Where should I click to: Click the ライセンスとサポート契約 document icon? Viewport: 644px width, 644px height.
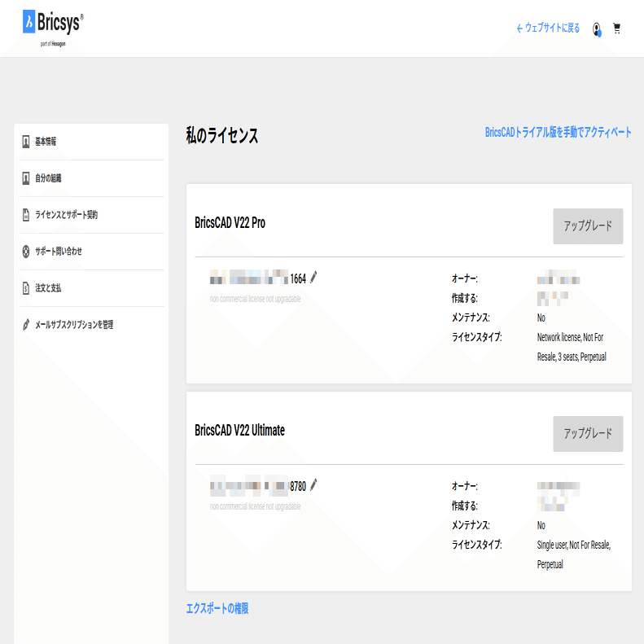click(25, 215)
